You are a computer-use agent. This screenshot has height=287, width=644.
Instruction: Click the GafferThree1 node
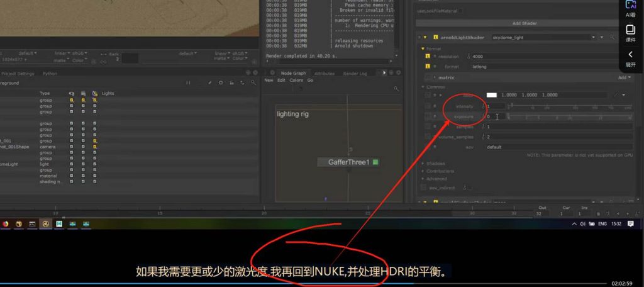(350, 162)
